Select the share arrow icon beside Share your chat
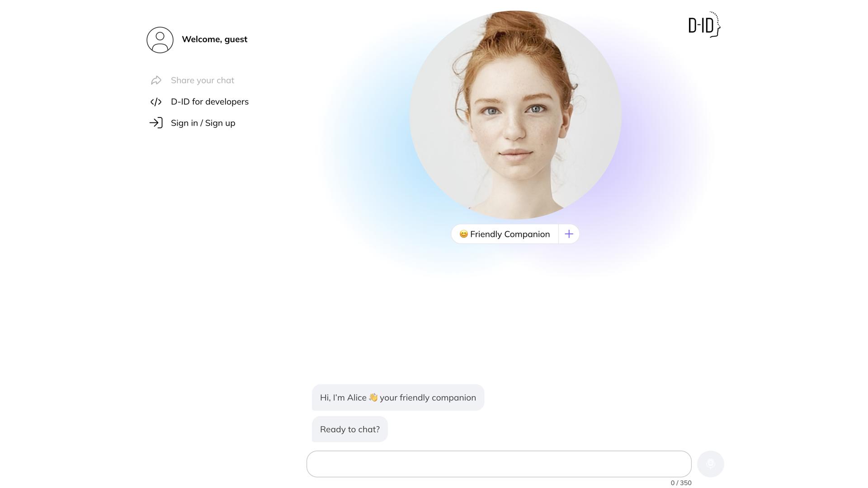This screenshot has width=868, height=488. pos(156,80)
